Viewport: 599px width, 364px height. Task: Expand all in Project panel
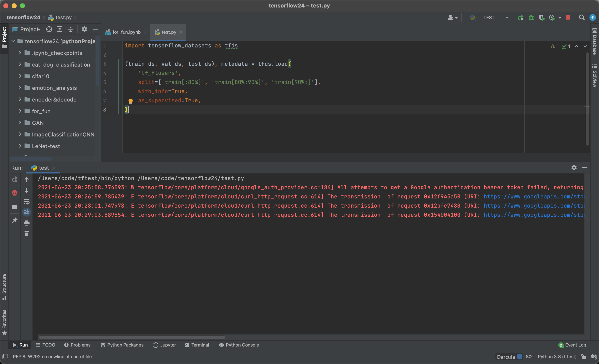point(60,29)
